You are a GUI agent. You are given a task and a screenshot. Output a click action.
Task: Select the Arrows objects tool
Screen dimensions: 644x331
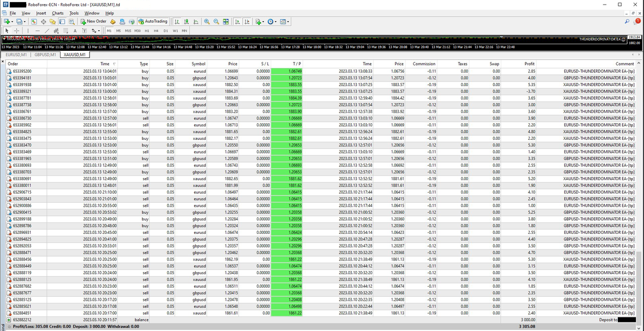(x=94, y=31)
